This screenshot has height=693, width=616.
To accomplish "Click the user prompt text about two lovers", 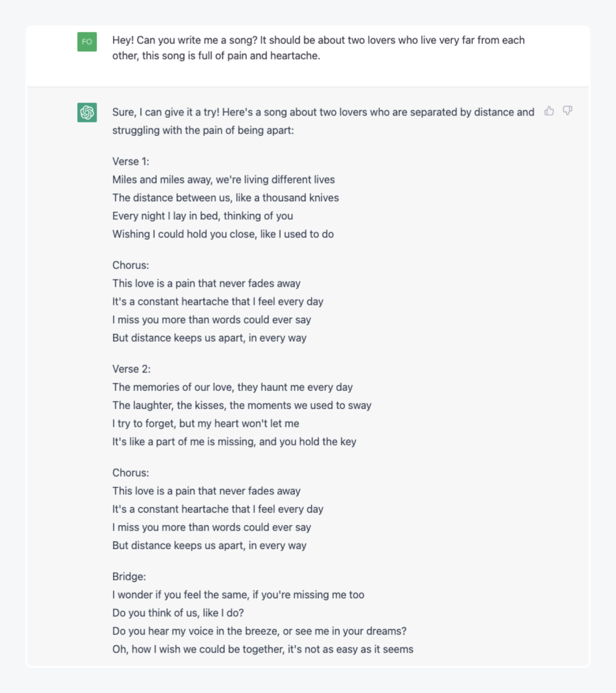I will click(318, 48).
